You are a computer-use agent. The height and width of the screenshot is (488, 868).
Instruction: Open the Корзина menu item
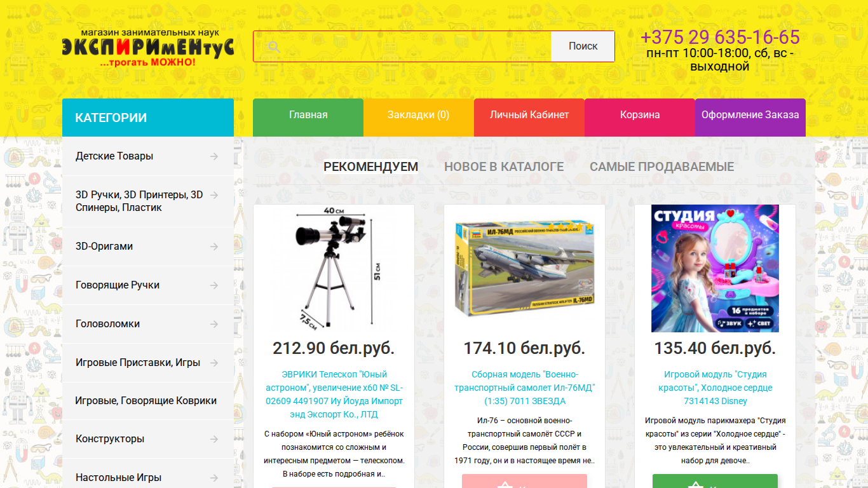coord(640,118)
